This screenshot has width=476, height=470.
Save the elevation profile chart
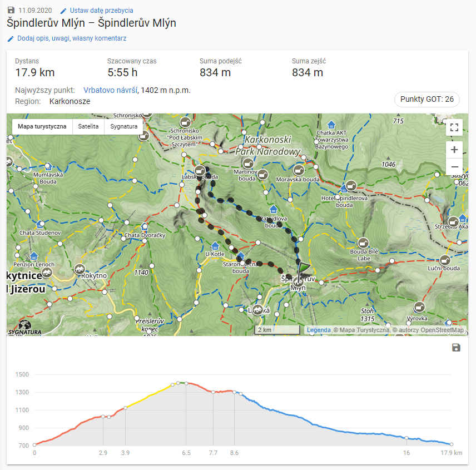click(456, 348)
